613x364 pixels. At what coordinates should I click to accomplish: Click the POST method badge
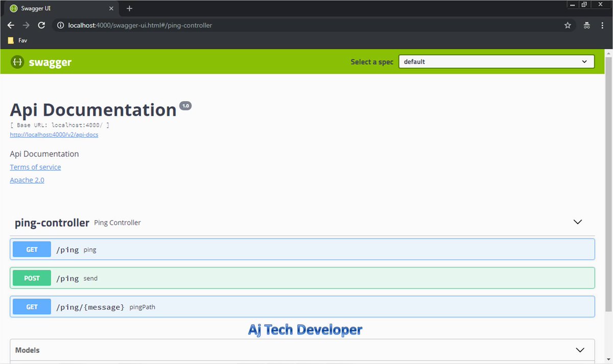click(x=32, y=278)
